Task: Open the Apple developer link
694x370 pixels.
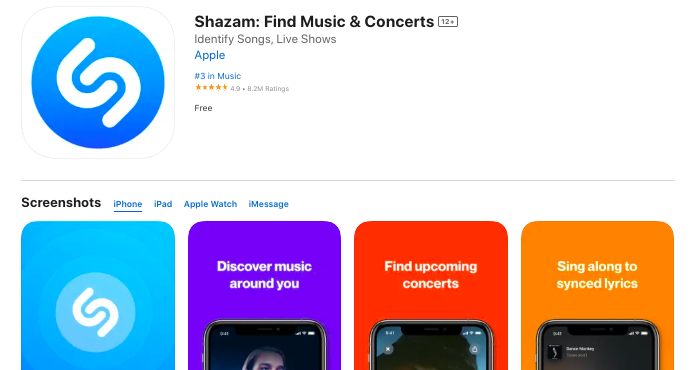Action: 210,55
